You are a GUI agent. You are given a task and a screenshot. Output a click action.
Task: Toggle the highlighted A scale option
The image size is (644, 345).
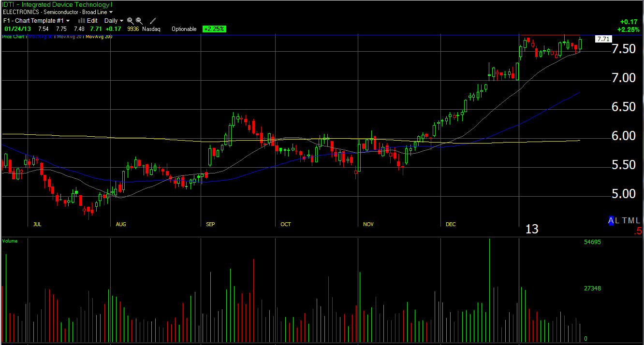[611, 220]
